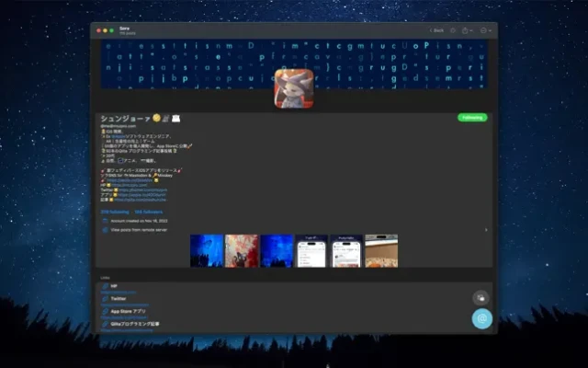Click the globe icon beside View posts
This screenshot has width=588, height=368.
click(106, 230)
